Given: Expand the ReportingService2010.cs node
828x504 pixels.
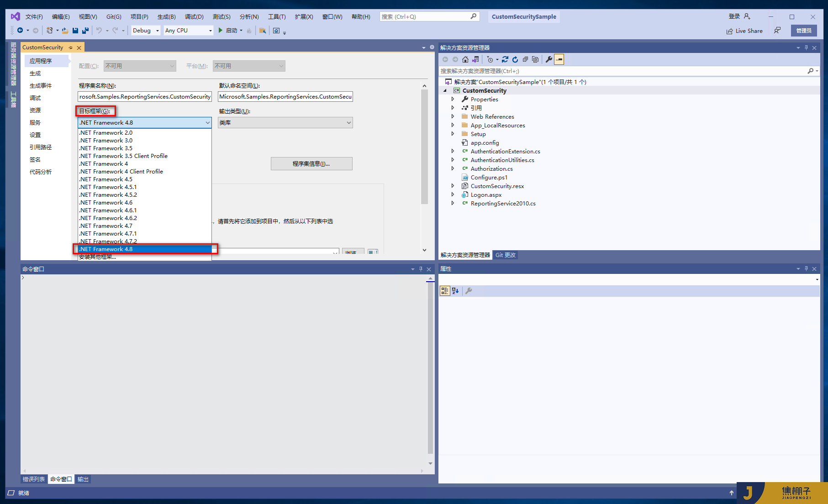Looking at the screenshot, I should pos(453,204).
